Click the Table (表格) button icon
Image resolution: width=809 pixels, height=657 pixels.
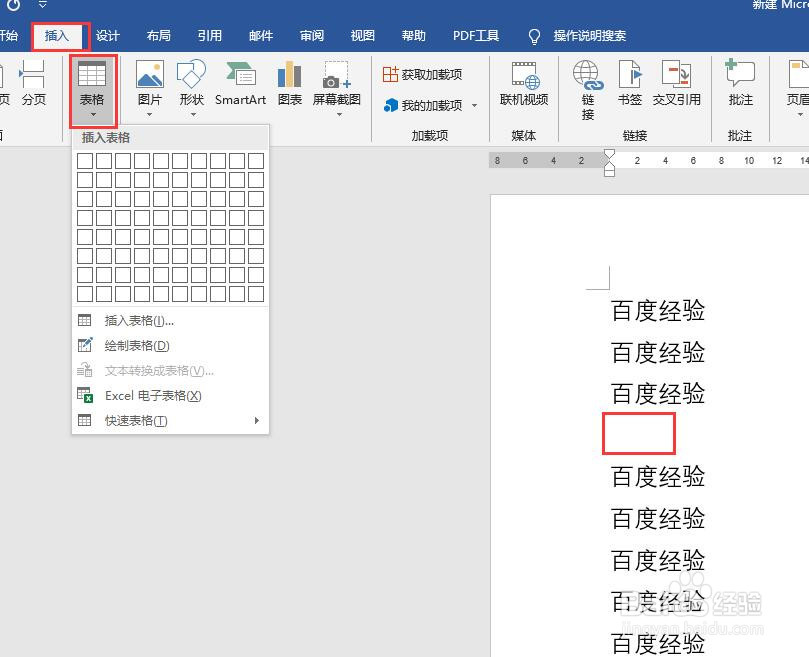tap(92, 74)
